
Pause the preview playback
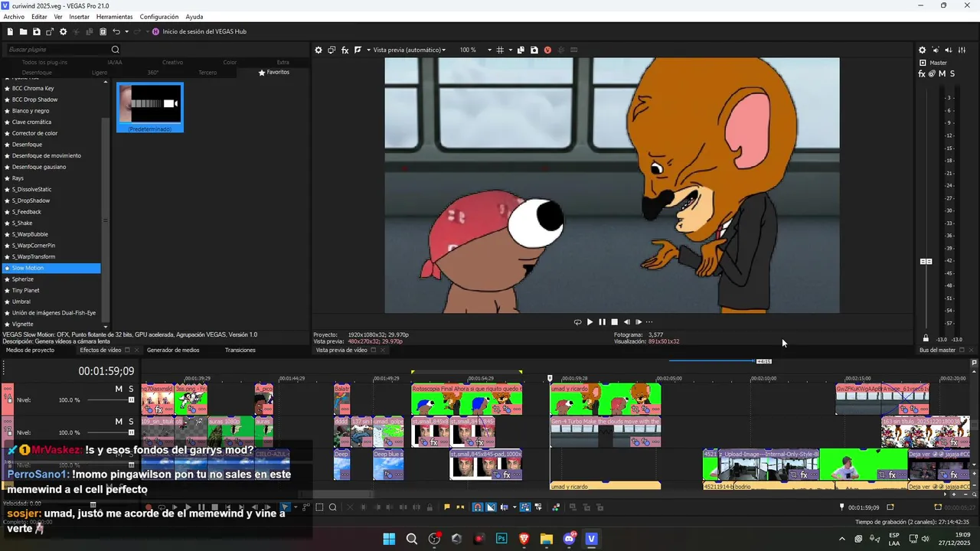coord(602,322)
